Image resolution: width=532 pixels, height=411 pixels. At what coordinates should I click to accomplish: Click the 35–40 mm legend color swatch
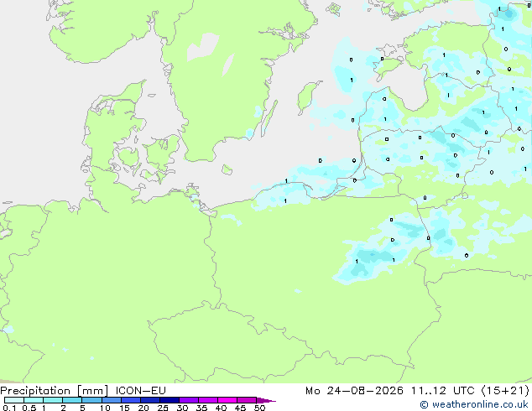(208, 400)
